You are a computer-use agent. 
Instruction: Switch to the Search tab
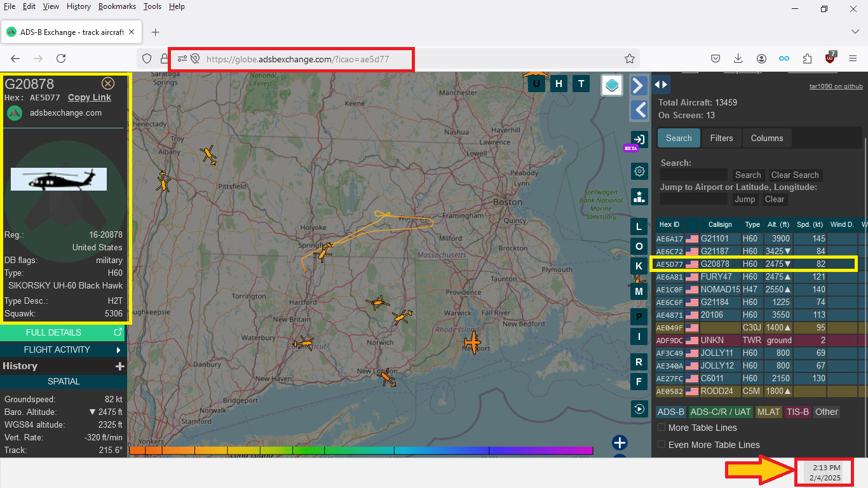tap(679, 138)
